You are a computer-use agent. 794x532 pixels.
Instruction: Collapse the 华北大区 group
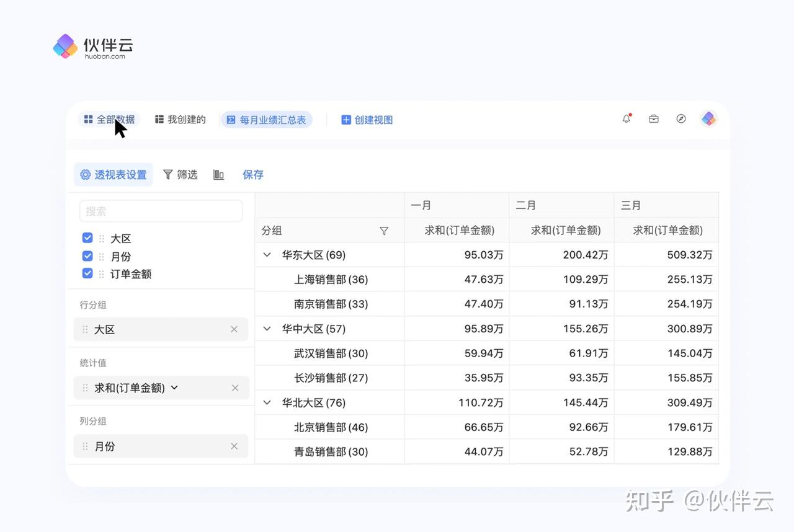pos(267,402)
